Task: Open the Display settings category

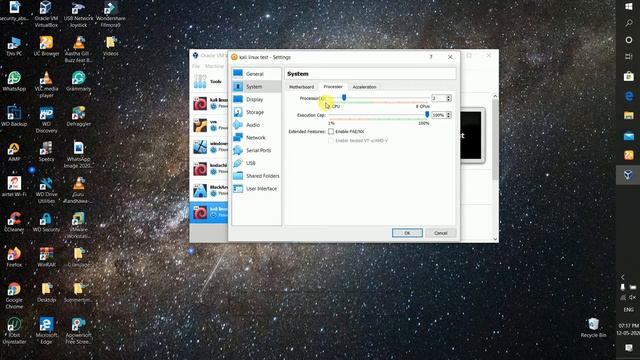Action: (256, 99)
